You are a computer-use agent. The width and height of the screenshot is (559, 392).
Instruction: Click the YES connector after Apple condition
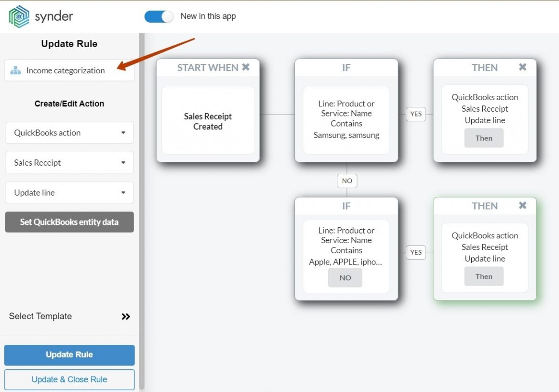click(x=416, y=252)
